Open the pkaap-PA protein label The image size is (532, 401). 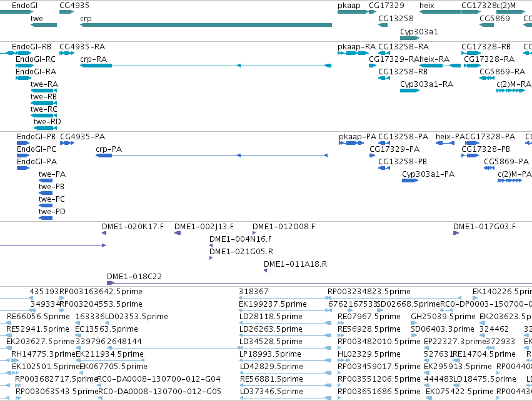[x=358, y=137]
